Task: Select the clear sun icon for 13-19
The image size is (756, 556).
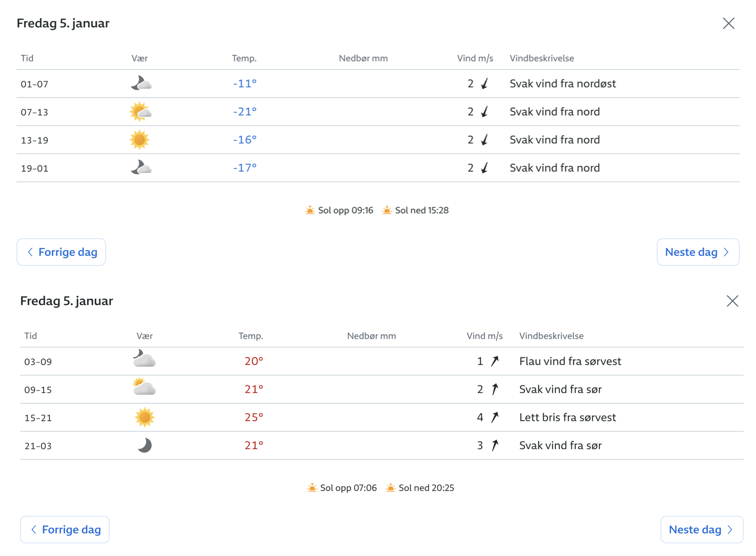Action: pyautogui.click(x=139, y=140)
